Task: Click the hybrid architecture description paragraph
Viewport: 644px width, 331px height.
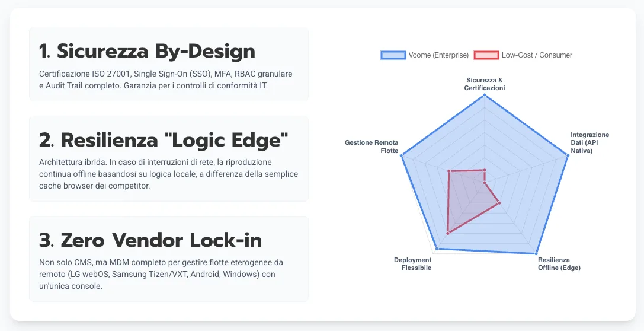Action: [x=168, y=174]
